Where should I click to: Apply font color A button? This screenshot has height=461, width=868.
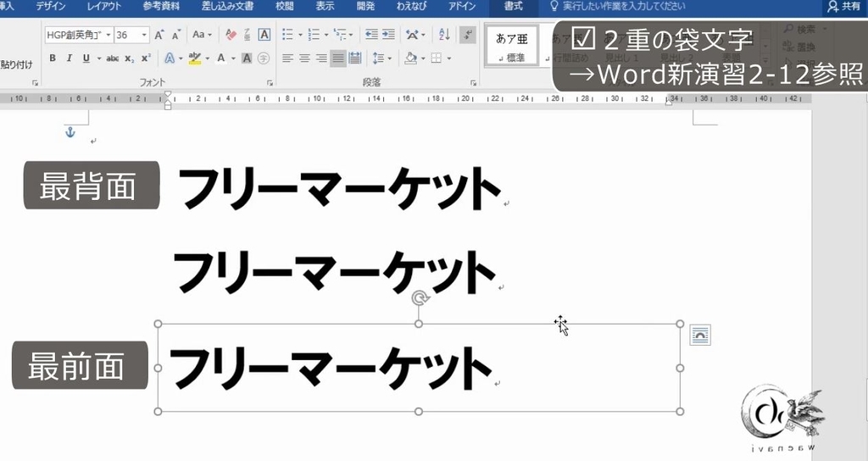tap(221, 58)
